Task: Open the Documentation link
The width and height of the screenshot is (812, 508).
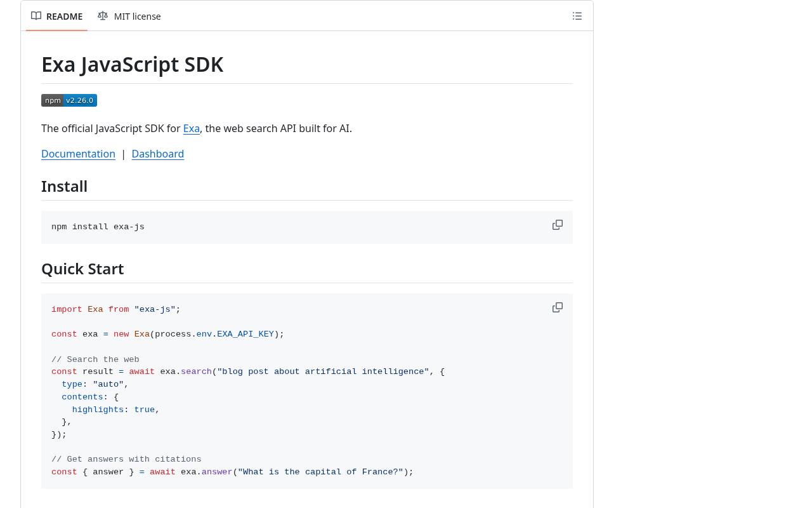Action: coord(78,154)
